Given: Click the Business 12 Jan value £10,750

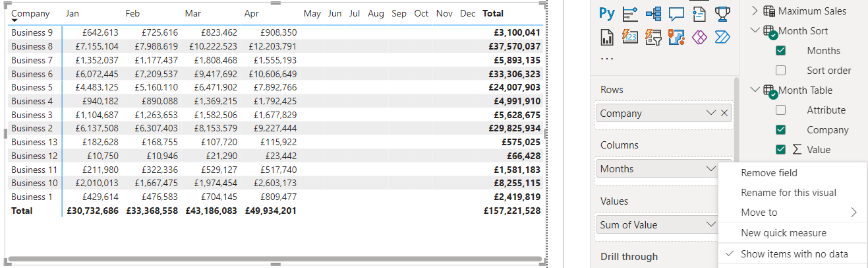Looking at the screenshot, I should [x=103, y=156].
